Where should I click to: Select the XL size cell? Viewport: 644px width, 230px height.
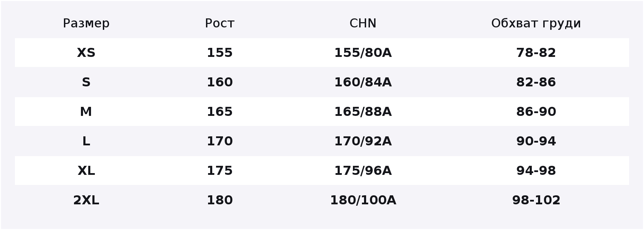(x=86, y=171)
